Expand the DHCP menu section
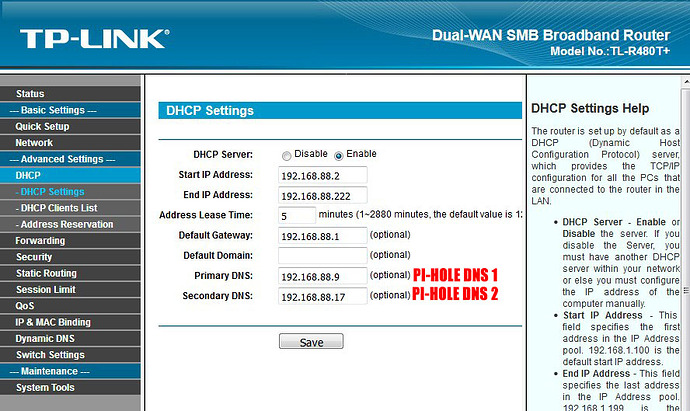690x411 pixels. 28,175
